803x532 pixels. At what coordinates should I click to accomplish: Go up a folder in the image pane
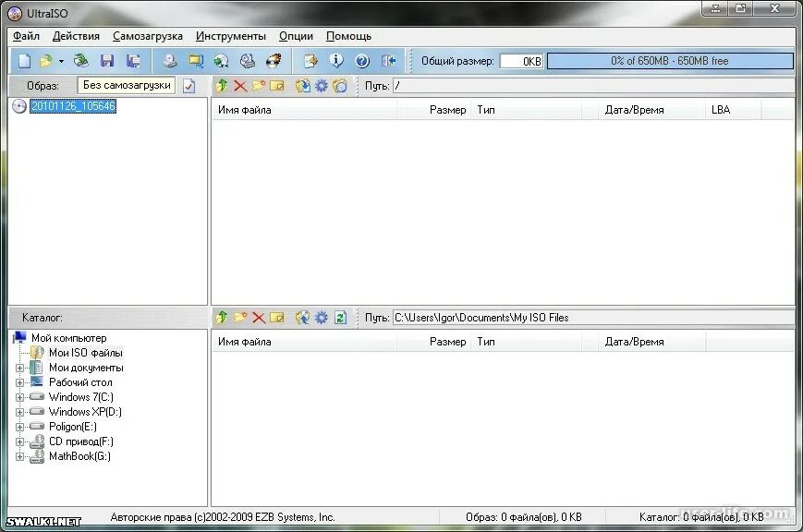click(x=221, y=86)
